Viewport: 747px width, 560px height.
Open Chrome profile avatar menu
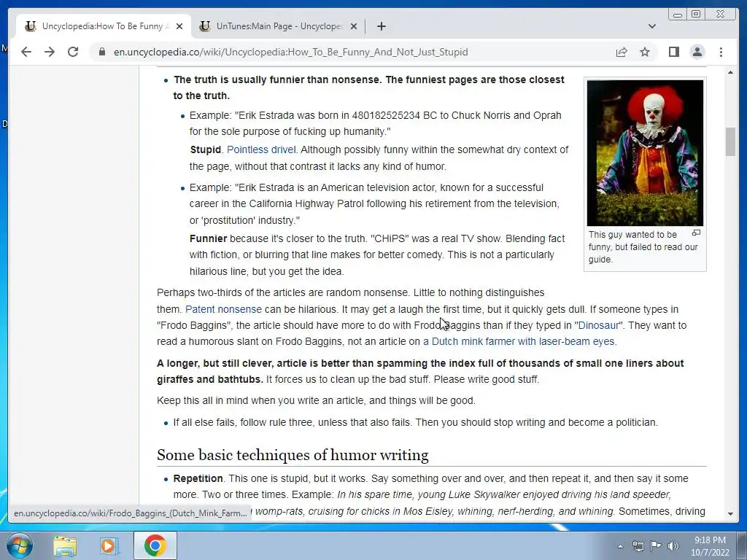tap(697, 52)
